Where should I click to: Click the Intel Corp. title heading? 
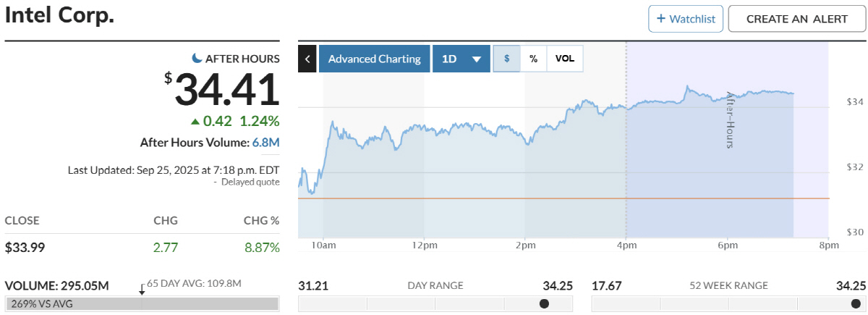pos(59,16)
